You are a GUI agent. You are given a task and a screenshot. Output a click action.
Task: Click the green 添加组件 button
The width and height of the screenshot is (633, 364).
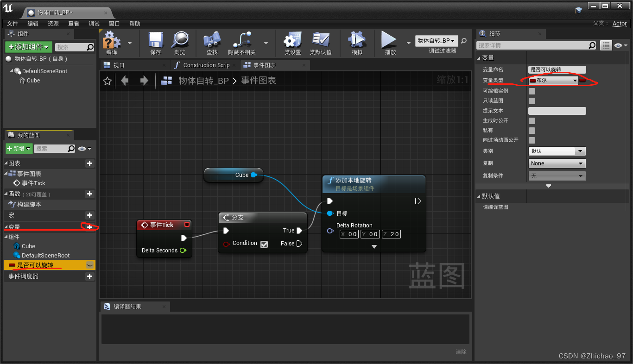(x=29, y=47)
